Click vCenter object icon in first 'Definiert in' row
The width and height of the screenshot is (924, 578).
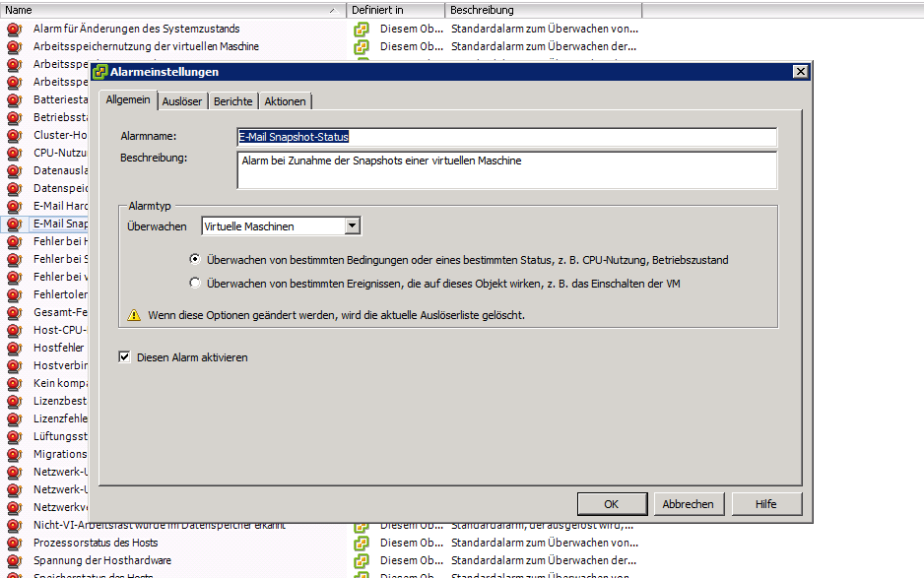363,30
